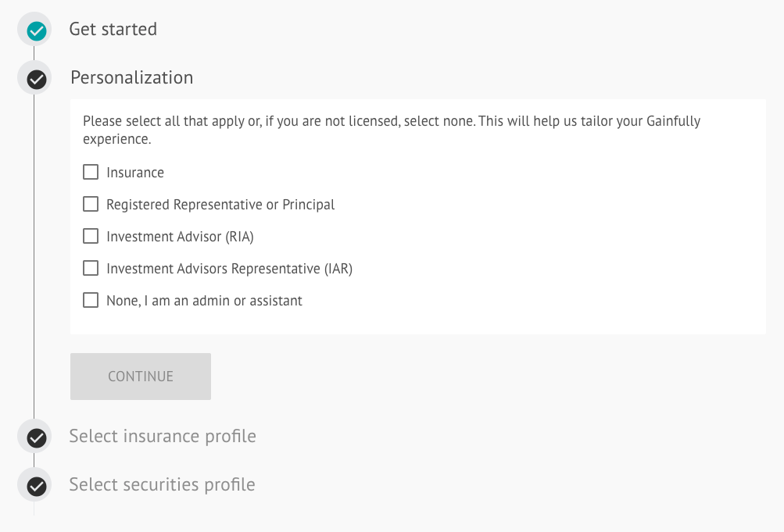Select Investment Advisors Representative (IAR) checkbox
The width and height of the screenshot is (784, 532).
91,268
